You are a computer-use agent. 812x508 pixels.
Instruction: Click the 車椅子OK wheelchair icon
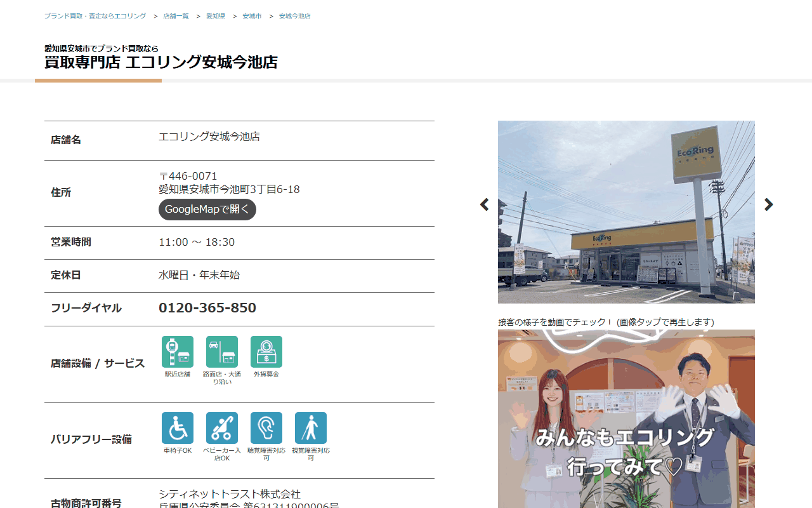[x=178, y=428]
